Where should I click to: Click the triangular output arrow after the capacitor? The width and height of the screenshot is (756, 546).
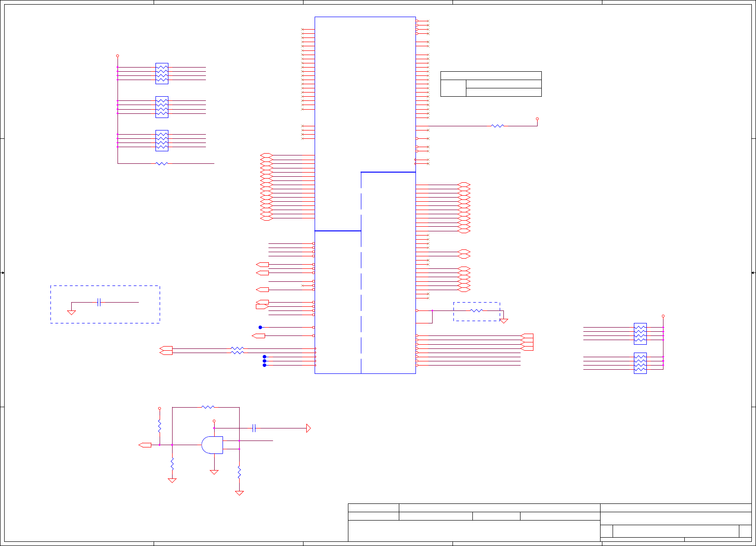click(309, 428)
